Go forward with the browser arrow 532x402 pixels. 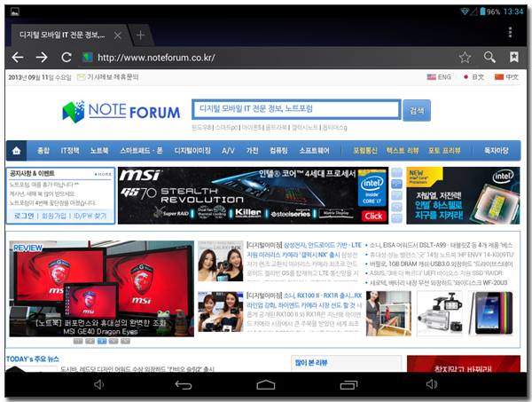tap(42, 57)
